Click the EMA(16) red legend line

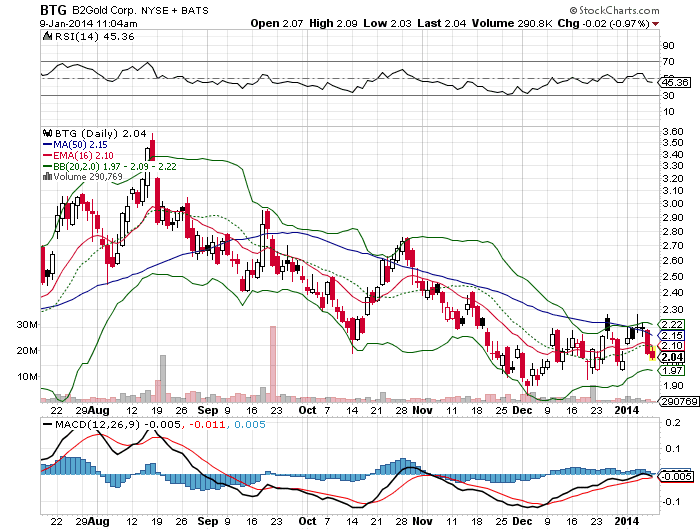pyautogui.click(x=47, y=155)
